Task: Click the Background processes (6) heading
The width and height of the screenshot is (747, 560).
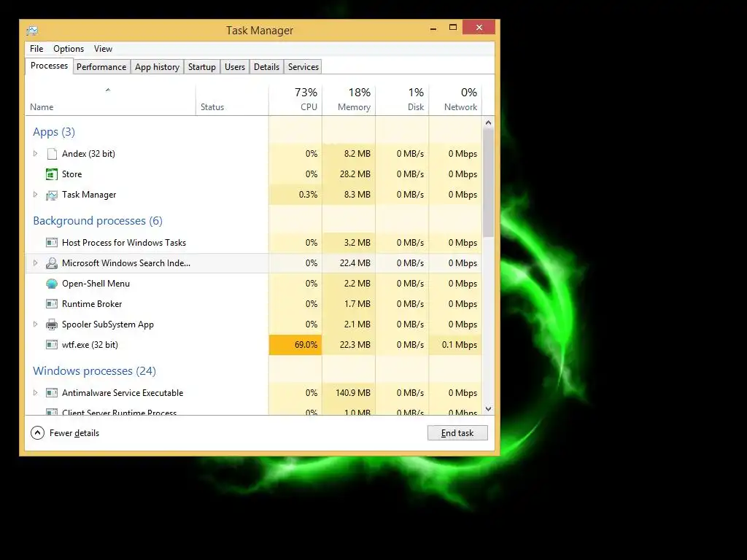Action: click(98, 221)
